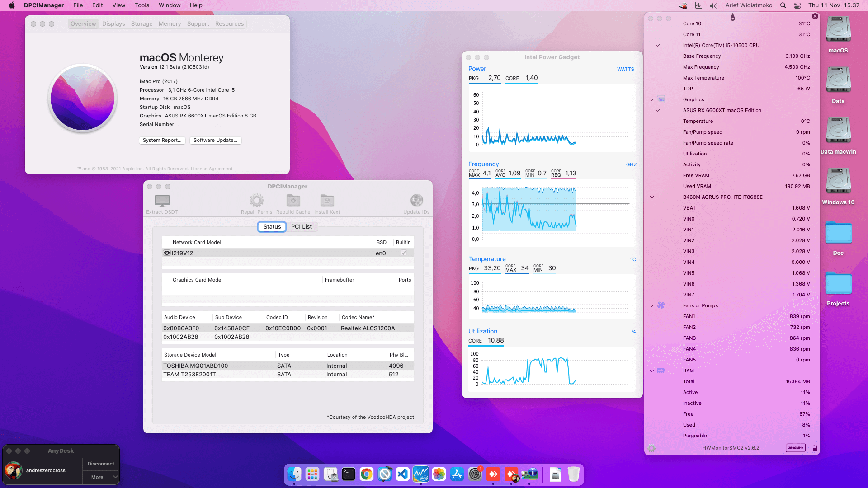Select Status tab in DPCIManager
This screenshot has height=488, width=868.
tap(272, 227)
